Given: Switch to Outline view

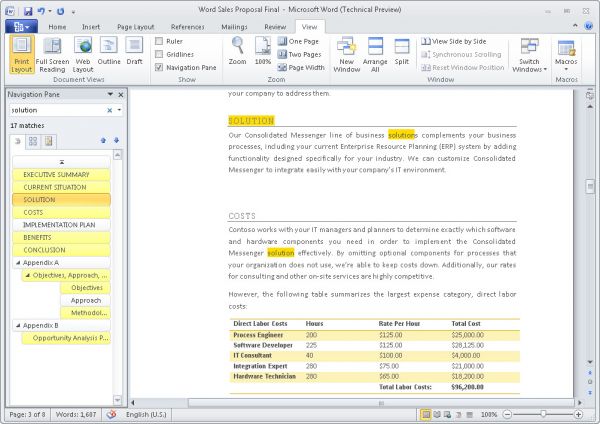Looking at the screenshot, I should pyautogui.click(x=109, y=51).
